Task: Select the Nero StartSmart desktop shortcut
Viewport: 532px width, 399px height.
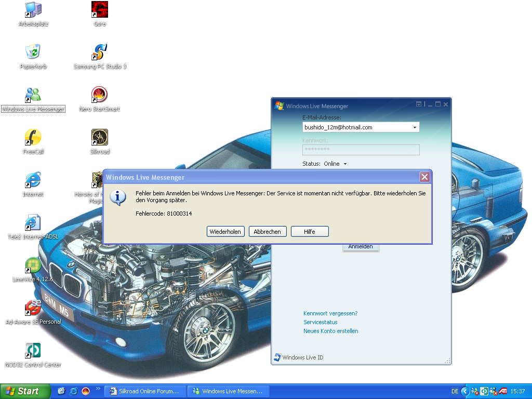Action: click(99, 95)
